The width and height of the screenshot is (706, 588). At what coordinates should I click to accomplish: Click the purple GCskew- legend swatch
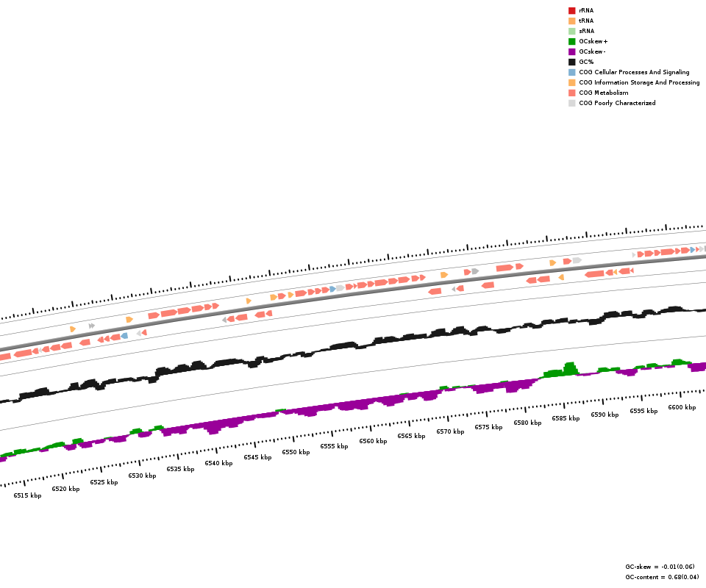pos(571,51)
